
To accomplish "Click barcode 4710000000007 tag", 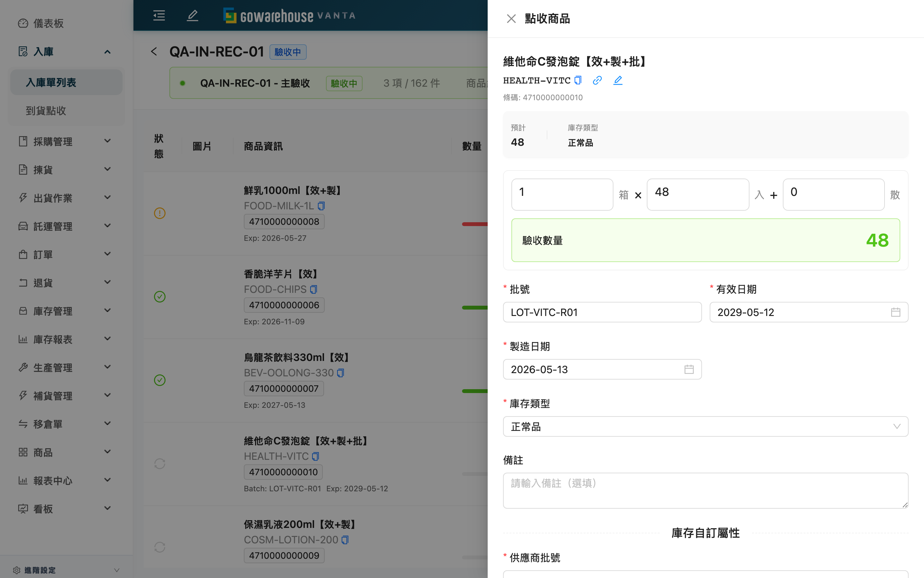I will tap(284, 389).
